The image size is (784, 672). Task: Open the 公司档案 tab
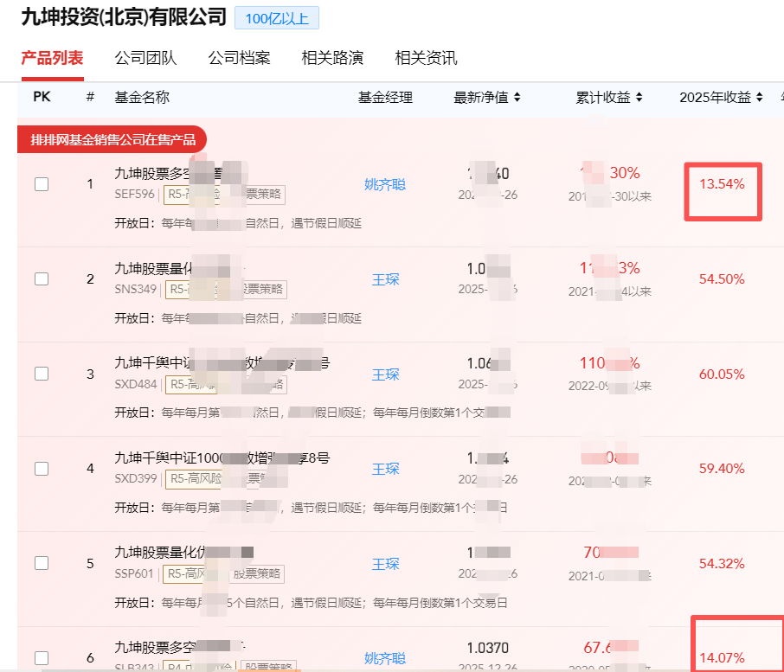pyautogui.click(x=239, y=58)
